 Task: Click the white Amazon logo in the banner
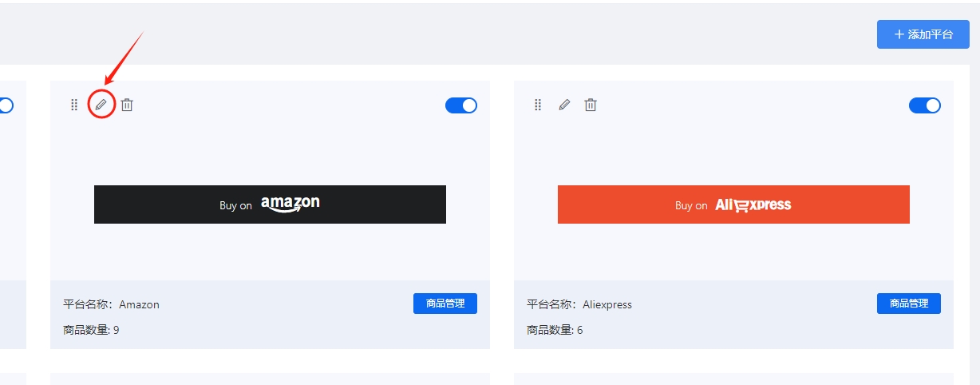290,204
